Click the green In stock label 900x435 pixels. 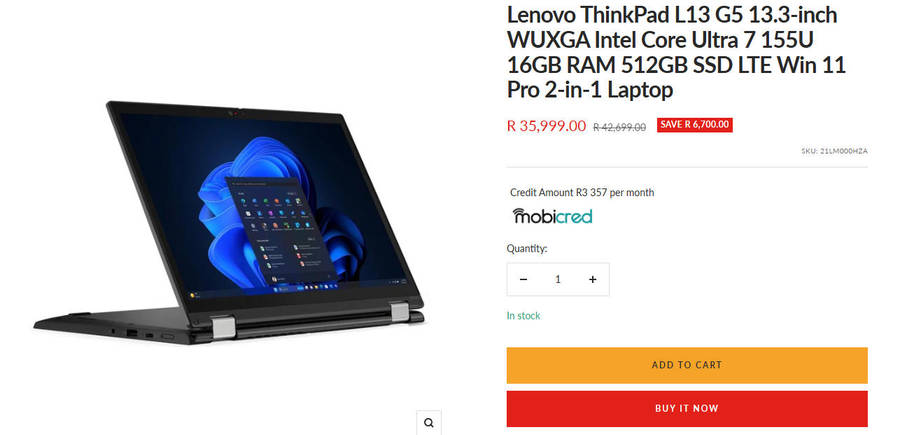coord(523,316)
